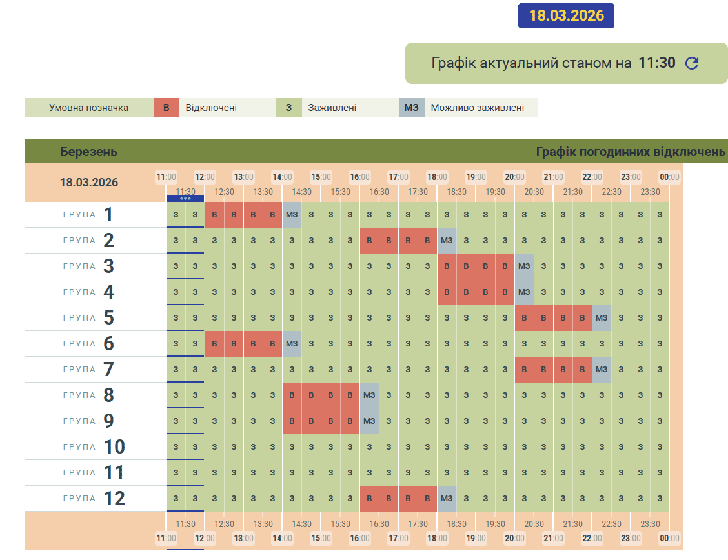Click the "Можливо заживлені" legend label

[x=477, y=108]
